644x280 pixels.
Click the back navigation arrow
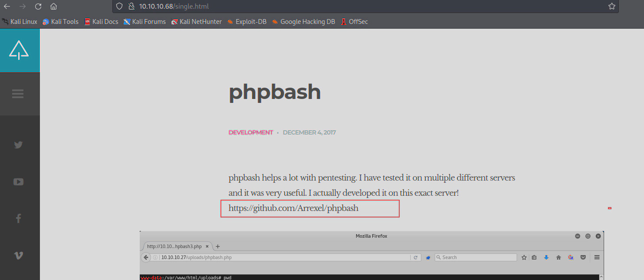7,7
